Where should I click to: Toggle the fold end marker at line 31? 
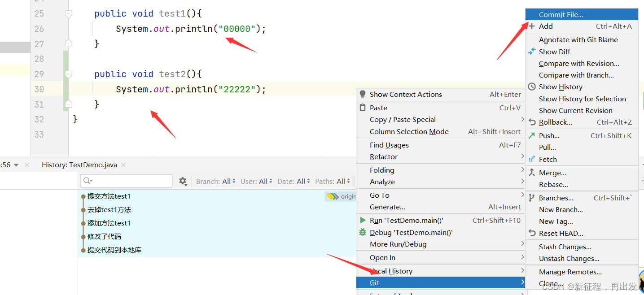coord(68,104)
